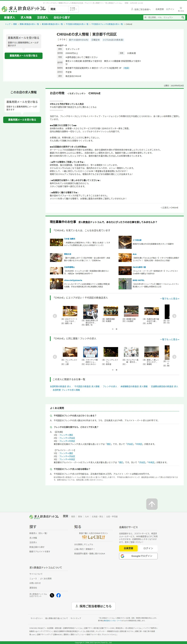Click the 気になる star icon
The image size is (187, 644).
pyautogui.click(x=181, y=9)
